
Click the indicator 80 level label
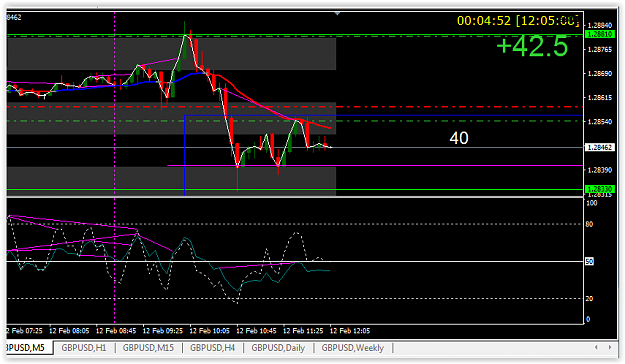point(589,224)
